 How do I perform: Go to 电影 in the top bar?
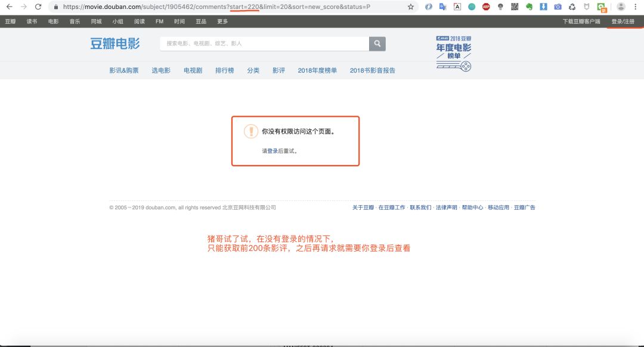(x=54, y=21)
